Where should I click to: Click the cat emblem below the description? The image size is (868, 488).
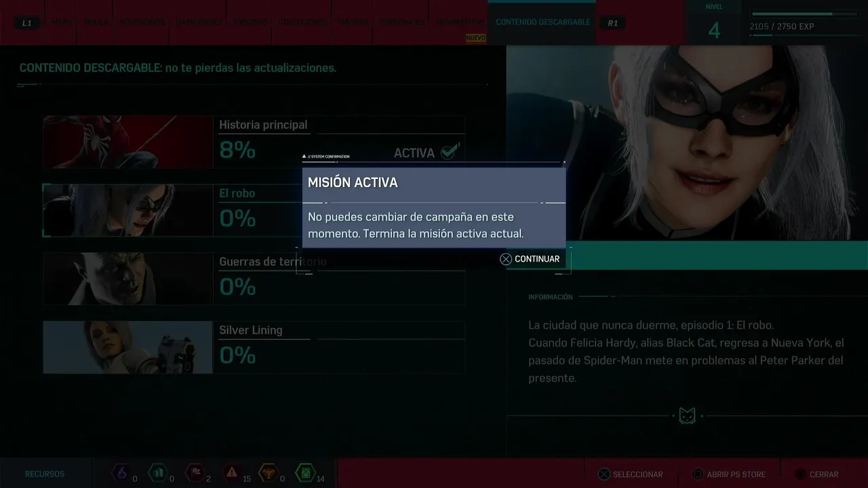pyautogui.click(x=687, y=415)
